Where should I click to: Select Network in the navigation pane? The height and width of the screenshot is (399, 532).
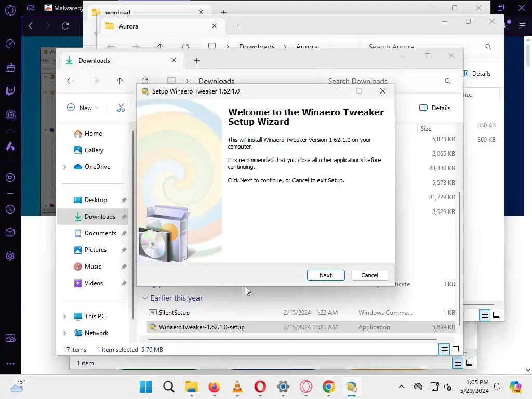pos(91,333)
